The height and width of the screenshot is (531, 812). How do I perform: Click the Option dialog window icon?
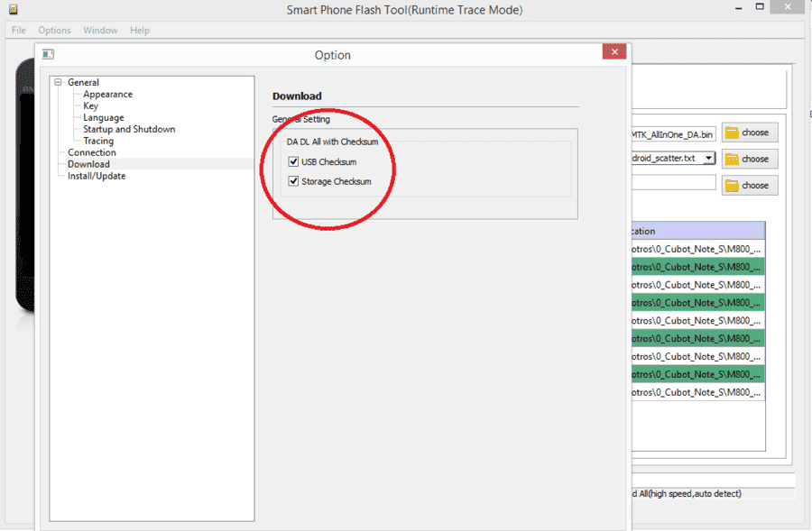(x=48, y=54)
